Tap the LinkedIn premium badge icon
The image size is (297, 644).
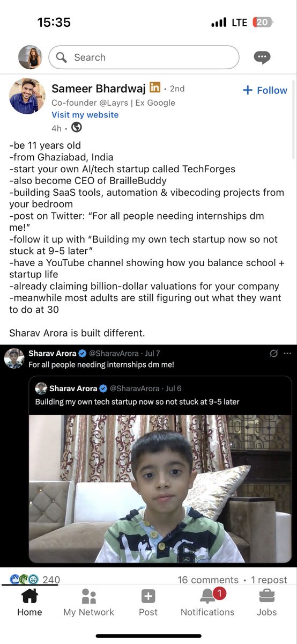(155, 87)
